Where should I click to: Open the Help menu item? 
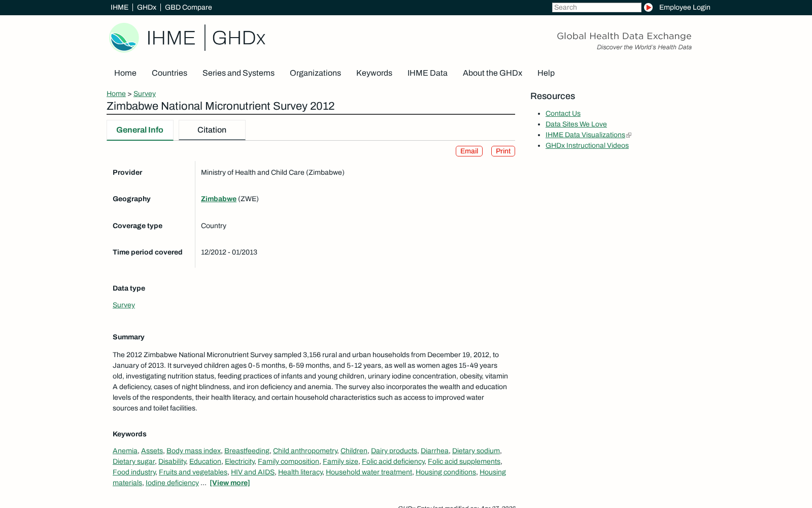pyautogui.click(x=546, y=73)
